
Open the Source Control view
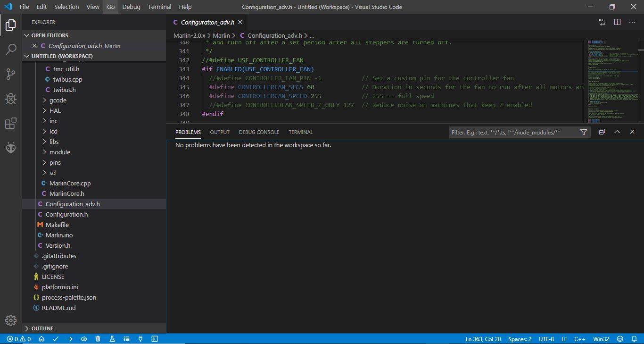click(11, 74)
